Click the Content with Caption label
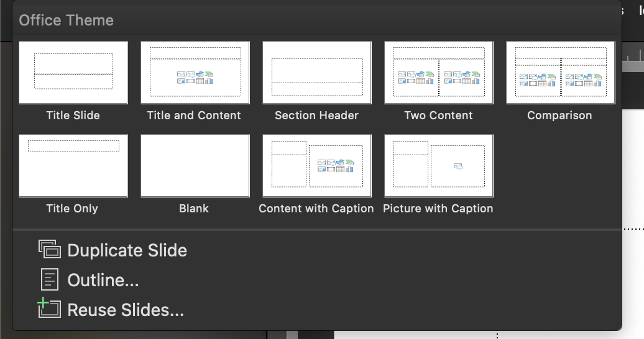 [316, 209]
